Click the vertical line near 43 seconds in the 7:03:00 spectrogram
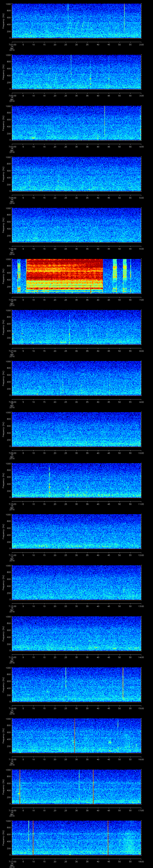 pos(105,121)
